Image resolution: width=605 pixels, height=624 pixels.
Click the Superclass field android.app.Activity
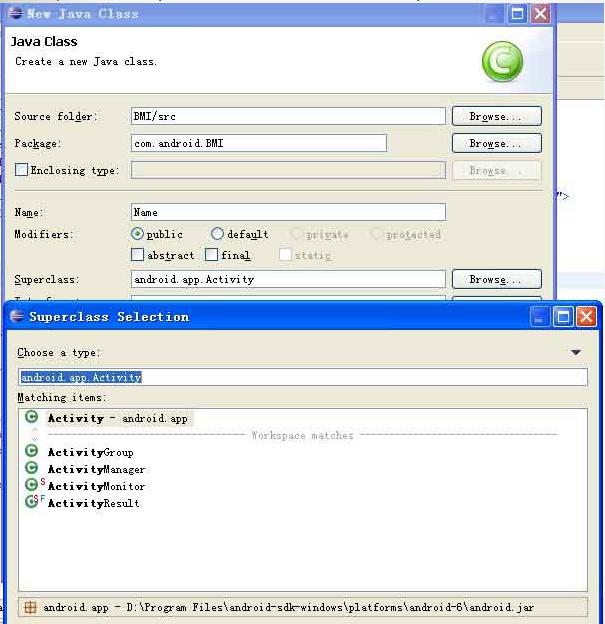click(x=288, y=279)
